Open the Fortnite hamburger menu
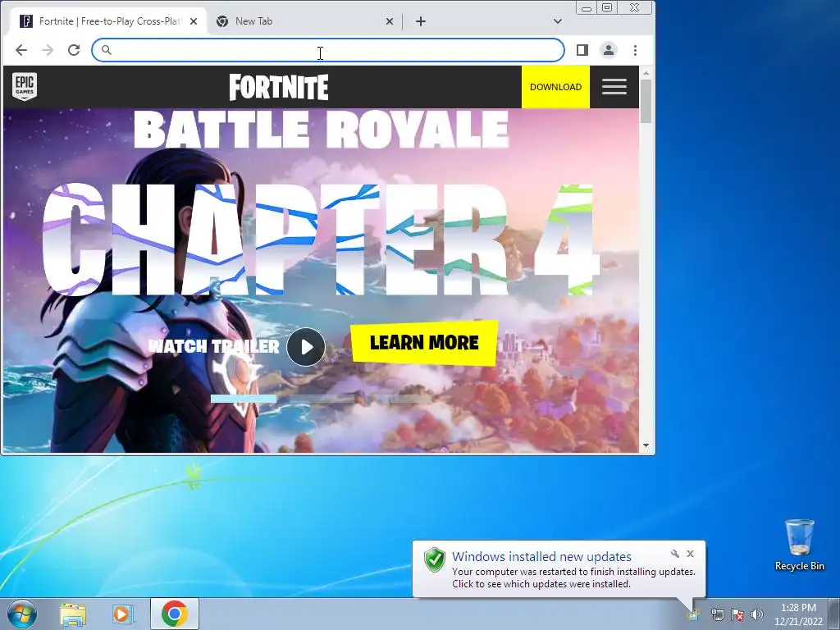The image size is (840, 630). (x=614, y=87)
